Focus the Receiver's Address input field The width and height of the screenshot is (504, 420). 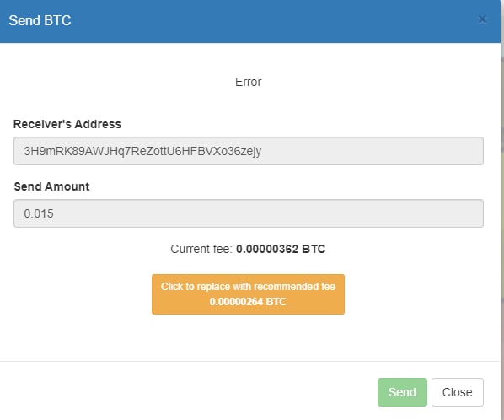coord(248,151)
